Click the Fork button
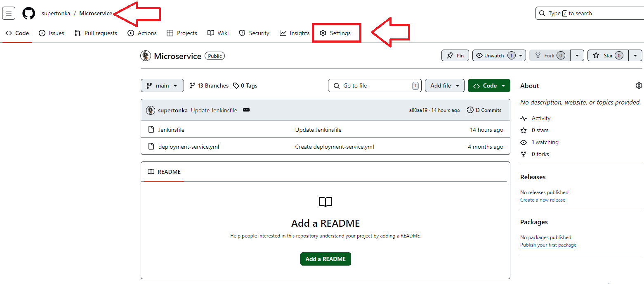This screenshot has height=292, width=644. click(550, 56)
